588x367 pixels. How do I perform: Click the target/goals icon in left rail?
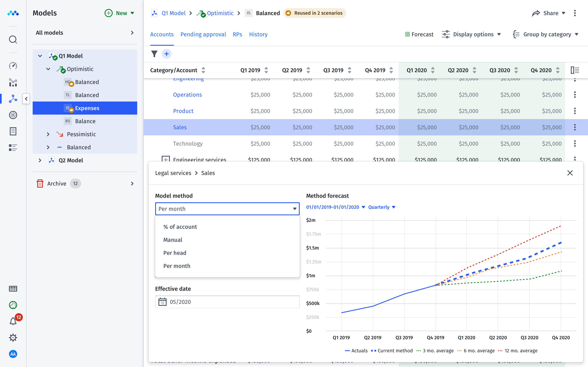click(x=13, y=115)
